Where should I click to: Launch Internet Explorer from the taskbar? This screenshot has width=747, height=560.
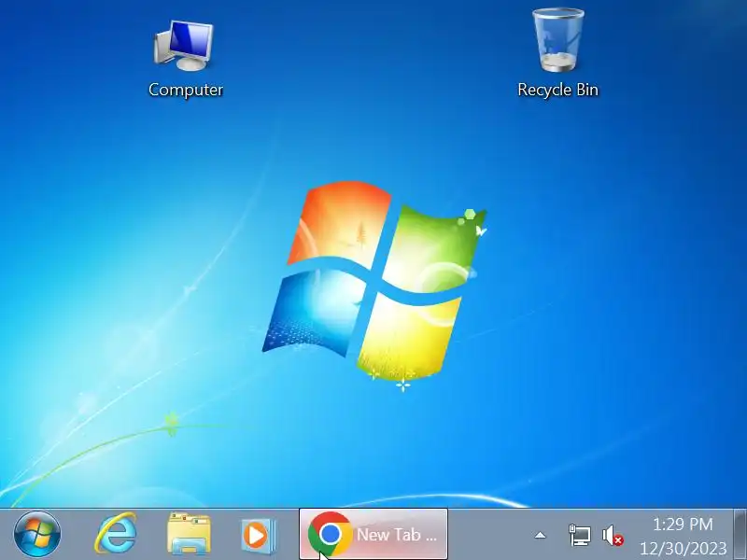tap(116, 533)
